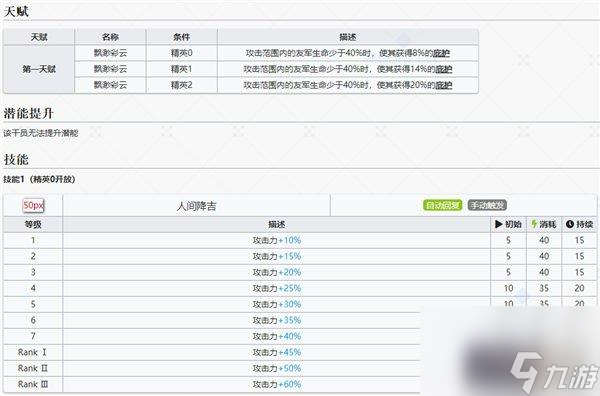600x396 pixels.
Task: Click the 初始 value 5 in level 1 row
Action: (508, 241)
